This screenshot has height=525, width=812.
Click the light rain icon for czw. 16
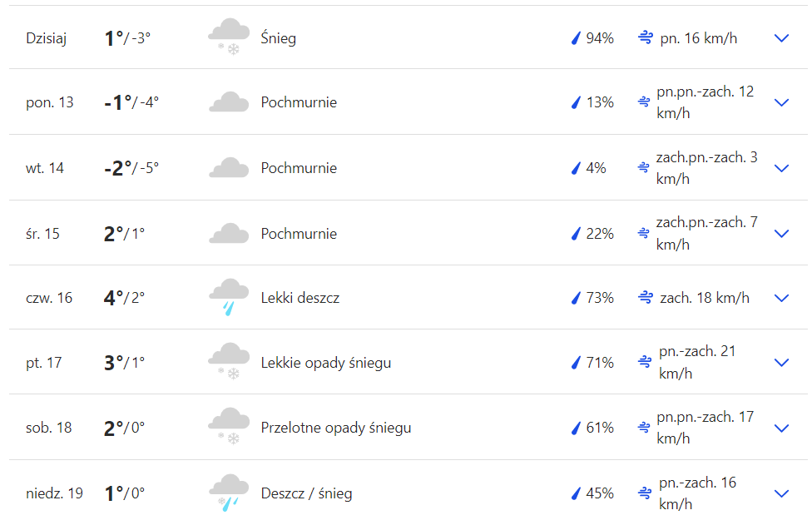[x=229, y=298]
